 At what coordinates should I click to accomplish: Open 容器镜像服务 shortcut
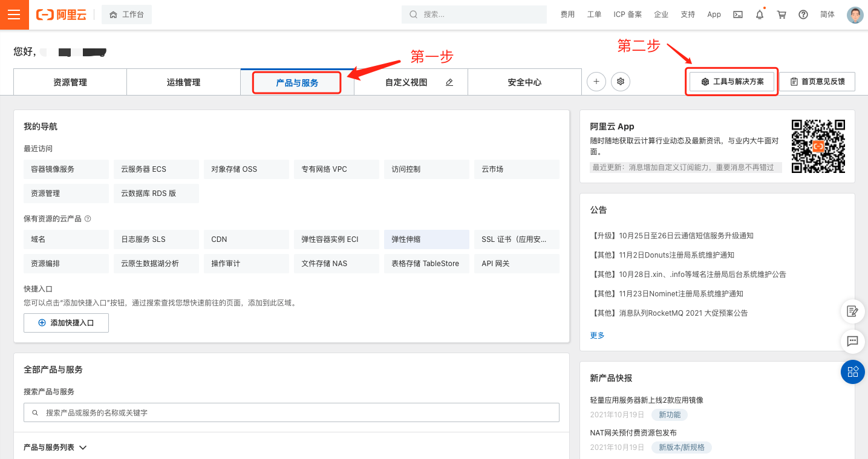point(67,169)
